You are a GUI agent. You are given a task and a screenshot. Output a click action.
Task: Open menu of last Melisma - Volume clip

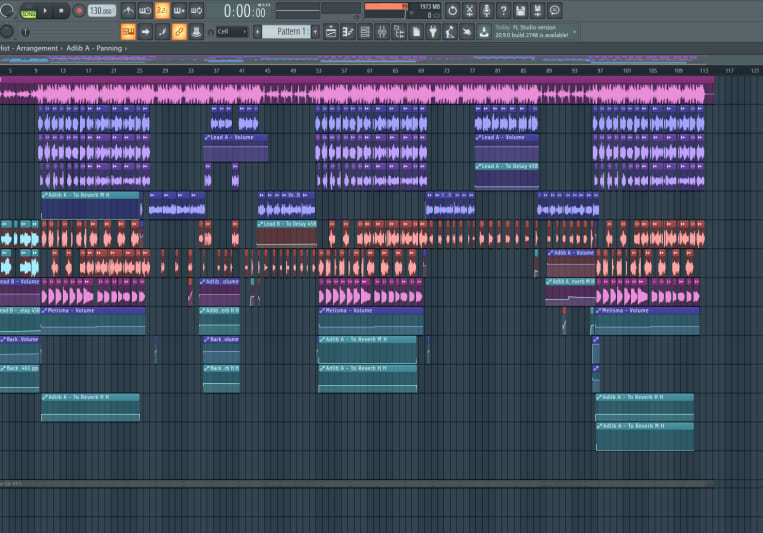coord(599,311)
